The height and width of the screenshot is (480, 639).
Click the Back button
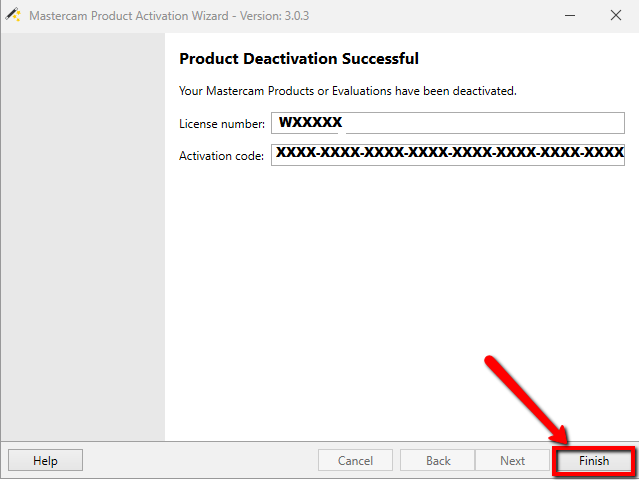(438, 460)
